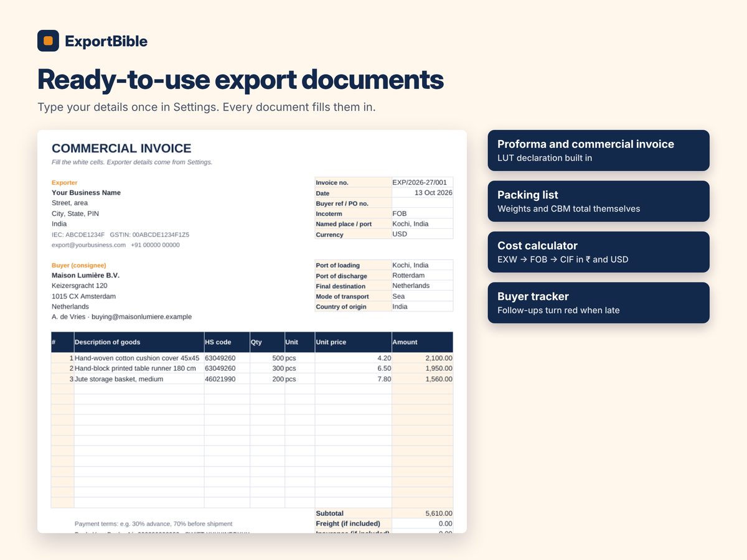This screenshot has width=747, height=560.
Task: Click quantity cell showing 500
Action: tap(267, 358)
